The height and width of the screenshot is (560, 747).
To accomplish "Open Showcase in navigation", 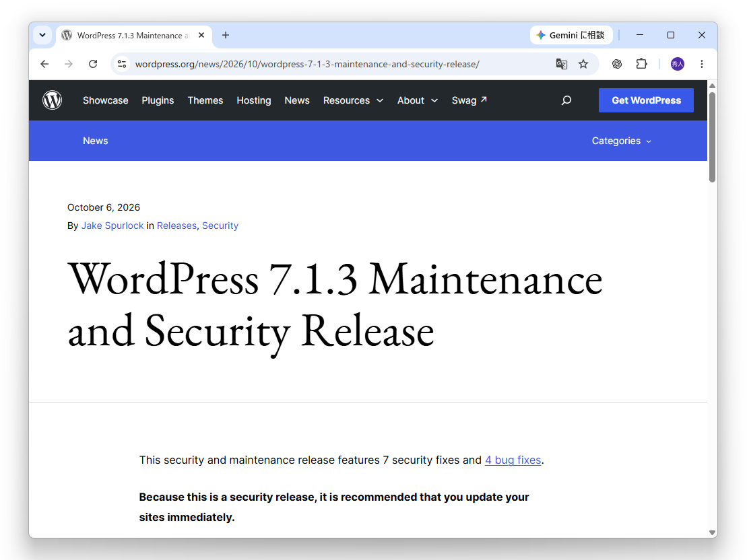I will pyautogui.click(x=105, y=100).
